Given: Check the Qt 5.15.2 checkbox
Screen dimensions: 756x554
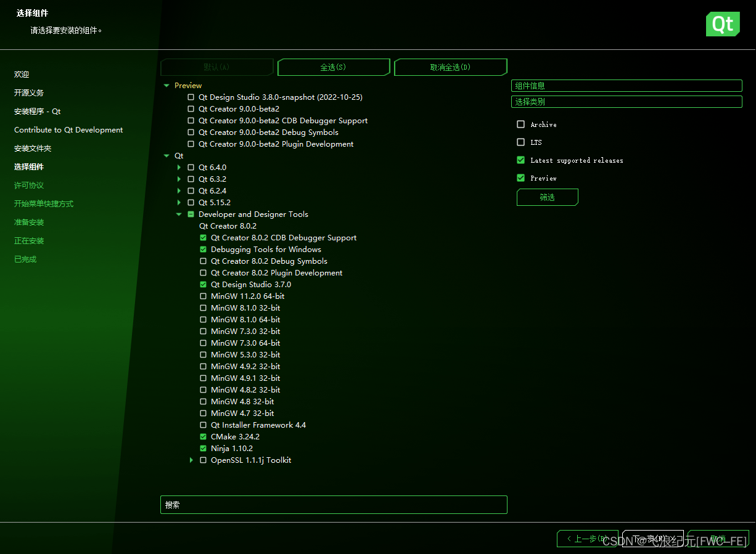Looking at the screenshot, I should (191, 203).
